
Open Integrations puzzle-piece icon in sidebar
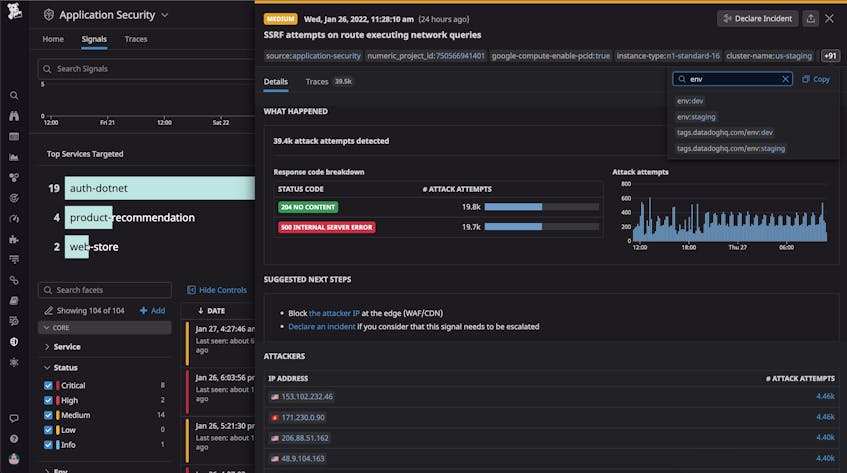pos(14,239)
